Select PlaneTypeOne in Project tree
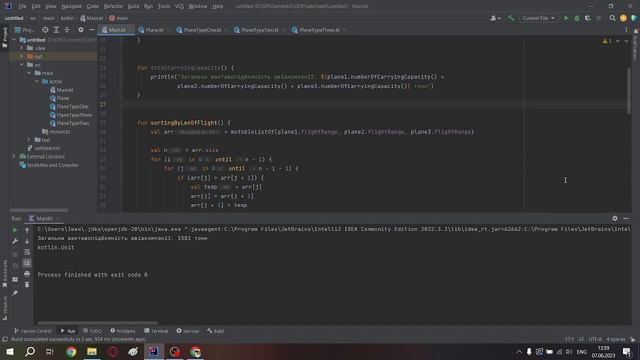This screenshot has height=360, width=640. 69,107
